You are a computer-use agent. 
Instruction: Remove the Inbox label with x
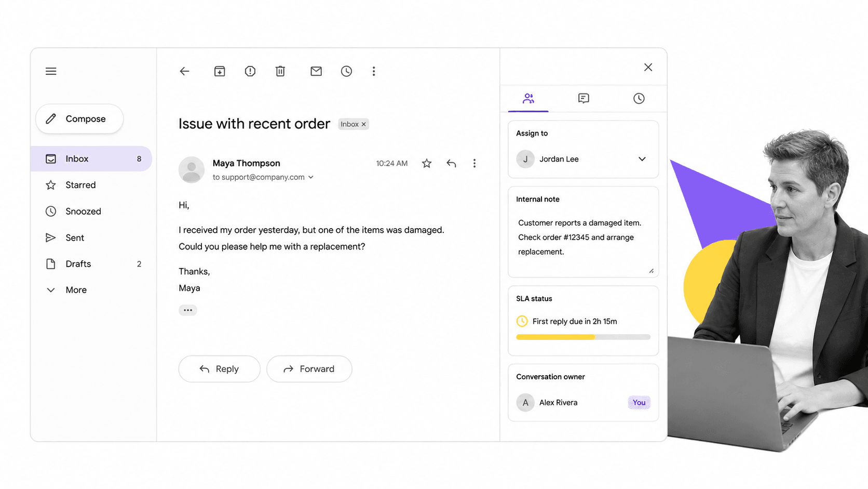tap(364, 124)
